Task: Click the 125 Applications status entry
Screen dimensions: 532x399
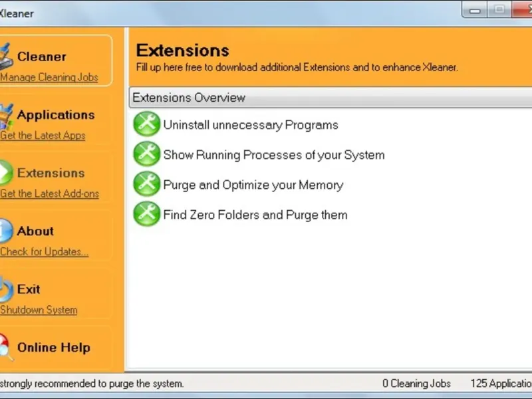Action: pos(501,384)
